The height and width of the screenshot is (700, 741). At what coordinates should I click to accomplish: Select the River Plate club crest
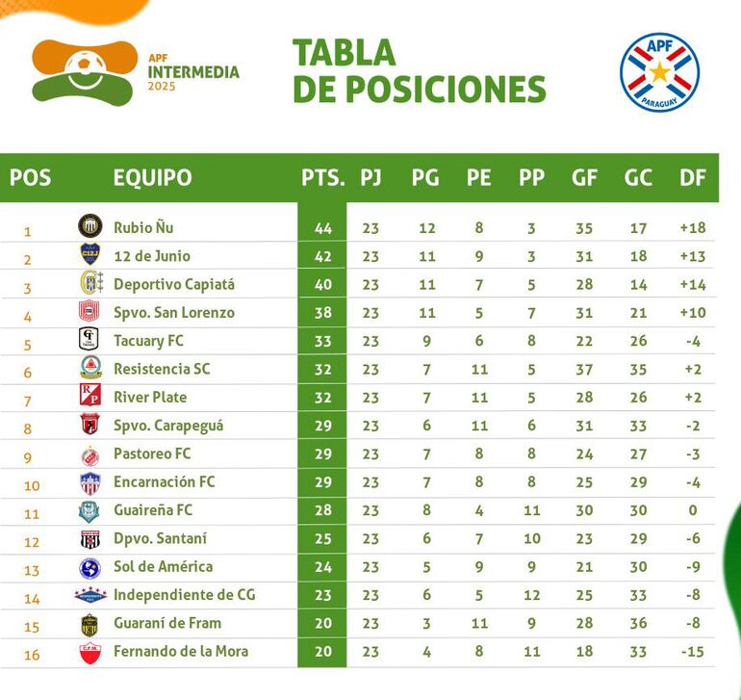pos(89,397)
